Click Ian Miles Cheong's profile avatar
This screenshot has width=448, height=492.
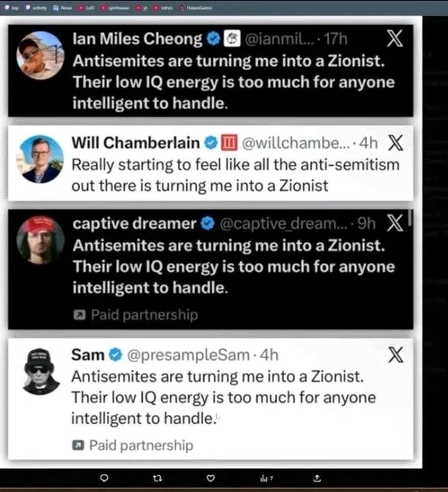pyautogui.click(x=40, y=55)
